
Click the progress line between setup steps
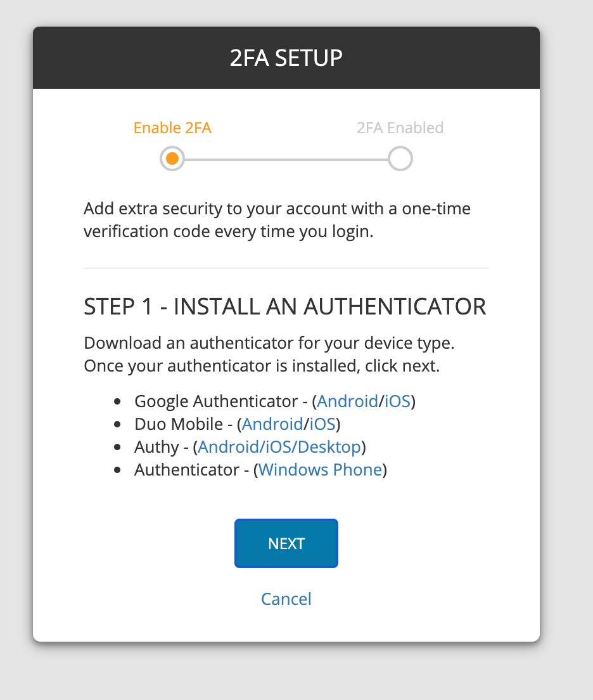click(285, 159)
